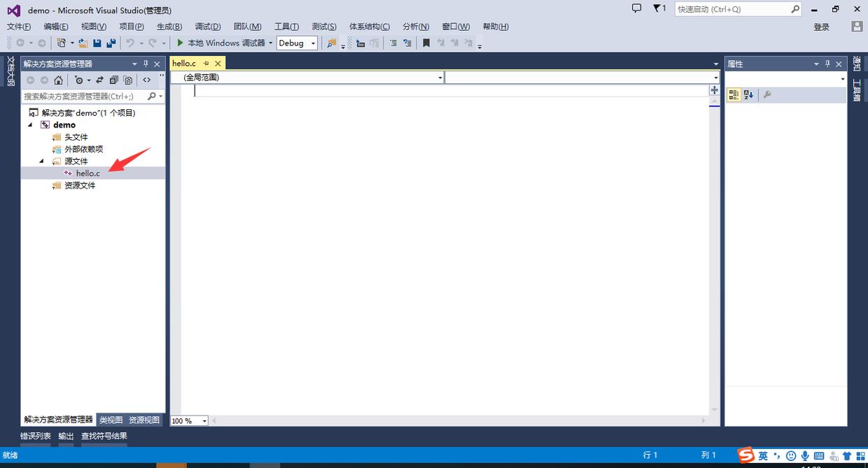Collapse the 源文件 tree node

41,160
